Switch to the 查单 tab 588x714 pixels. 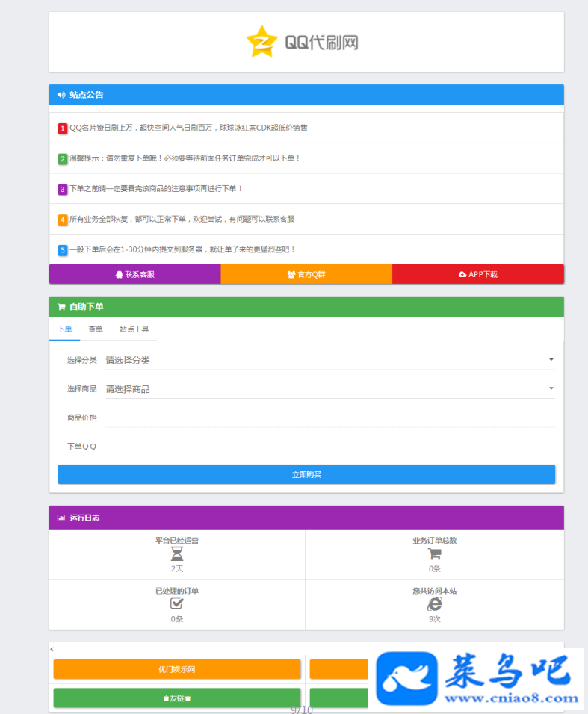pos(95,329)
